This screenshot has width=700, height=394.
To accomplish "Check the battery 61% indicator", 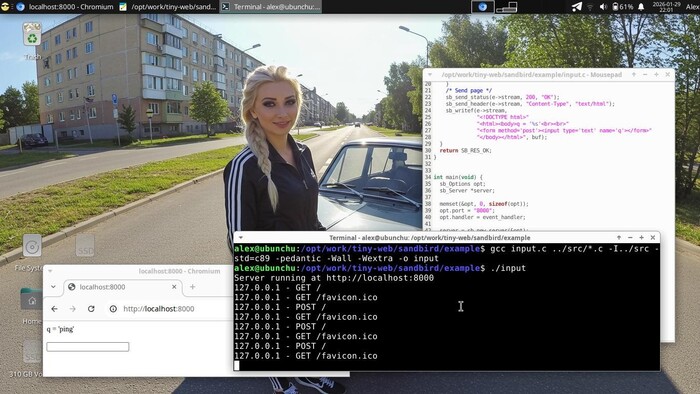I will pyautogui.click(x=622, y=7).
